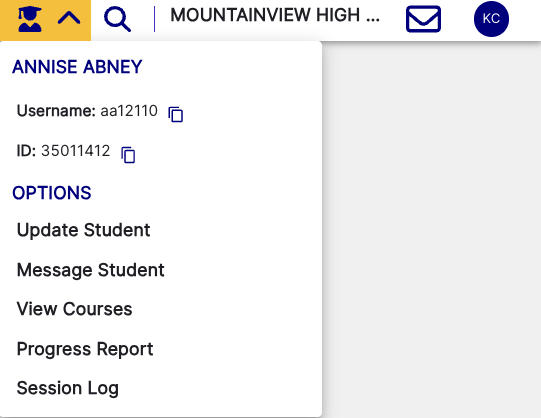Click the username value aa12110

pyautogui.click(x=129, y=111)
